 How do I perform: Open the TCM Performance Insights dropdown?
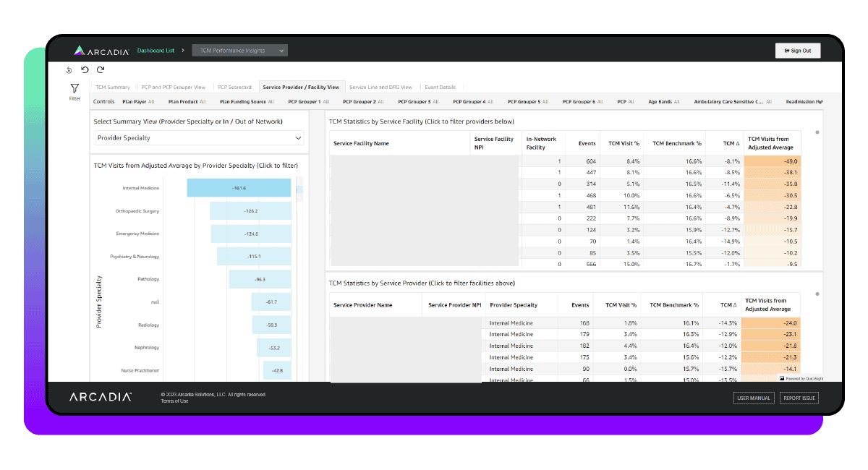pyautogui.click(x=240, y=51)
